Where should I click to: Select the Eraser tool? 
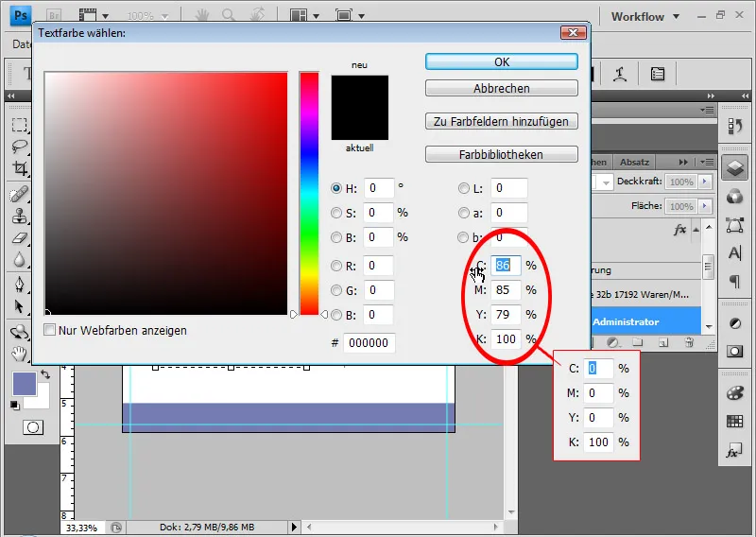tap(19, 238)
